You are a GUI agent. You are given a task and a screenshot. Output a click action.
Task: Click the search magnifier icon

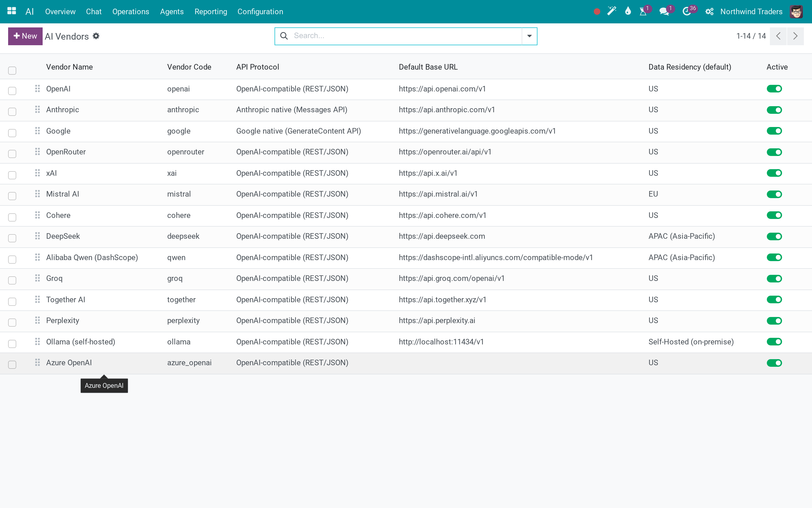tap(284, 36)
